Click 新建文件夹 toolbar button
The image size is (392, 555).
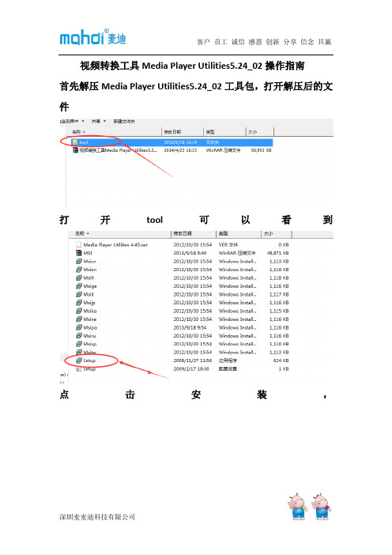click(x=124, y=122)
